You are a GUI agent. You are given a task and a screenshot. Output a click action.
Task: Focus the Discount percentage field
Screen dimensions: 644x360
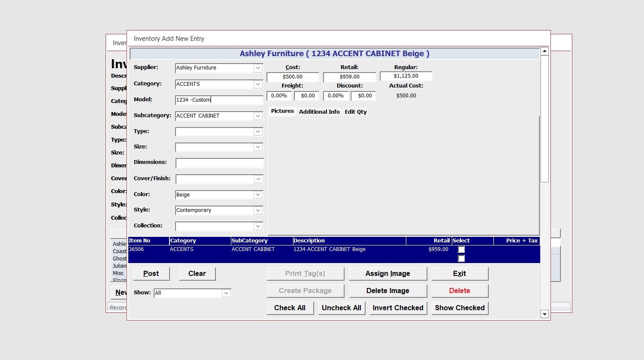pyautogui.click(x=336, y=96)
